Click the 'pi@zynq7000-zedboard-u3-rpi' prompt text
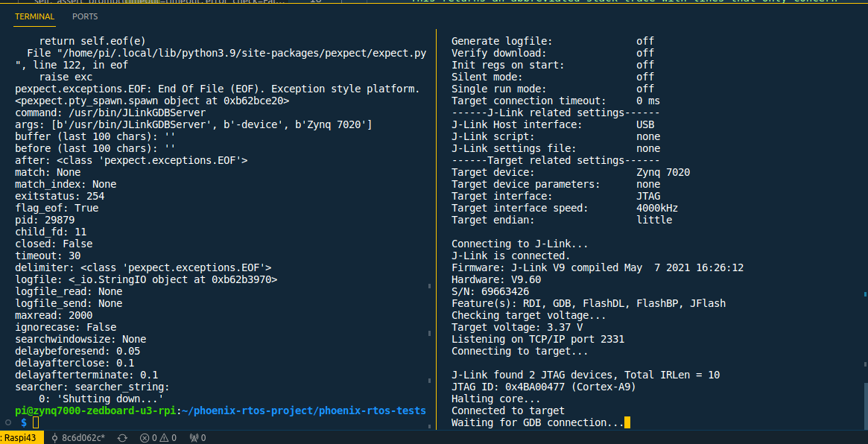The image size is (868, 444). click(95, 410)
